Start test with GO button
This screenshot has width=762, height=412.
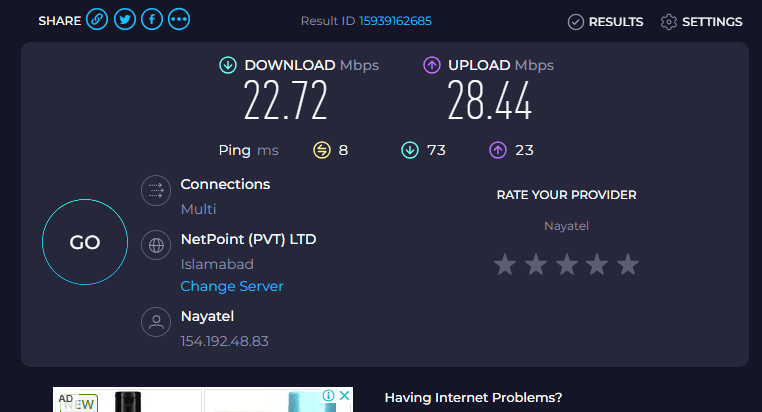tap(85, 242)
